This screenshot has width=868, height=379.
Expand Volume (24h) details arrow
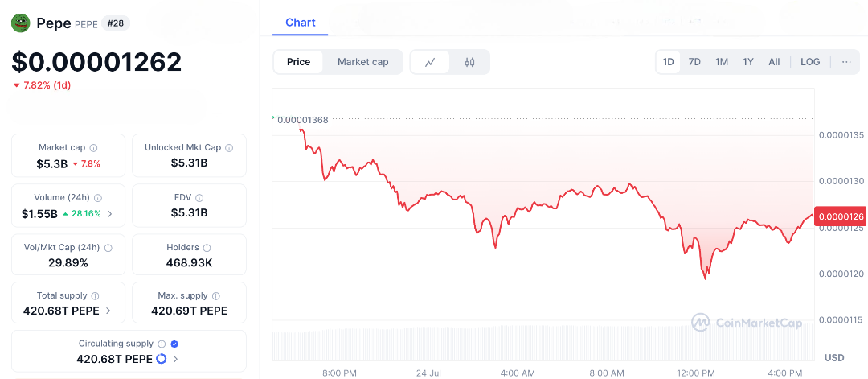click(x=110, y=214)
